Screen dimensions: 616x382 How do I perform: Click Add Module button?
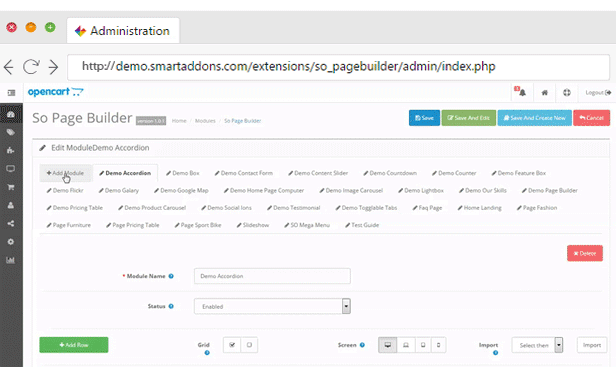65,173
